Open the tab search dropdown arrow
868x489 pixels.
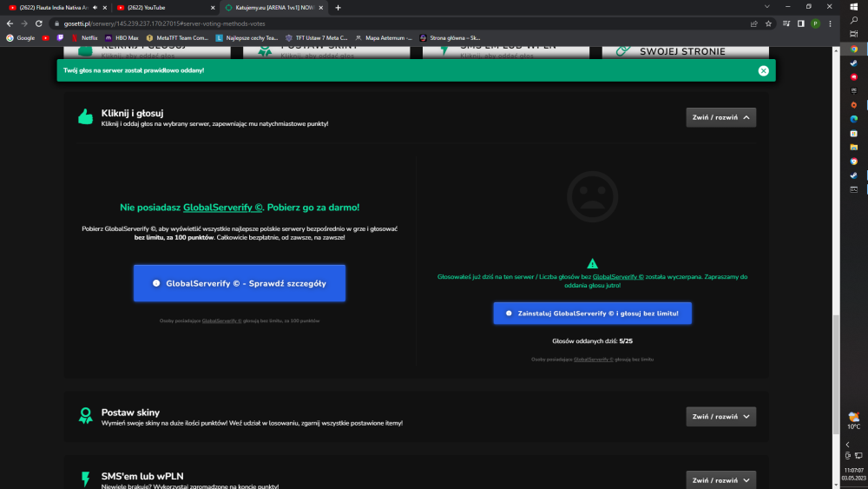(x=766, y=7)
